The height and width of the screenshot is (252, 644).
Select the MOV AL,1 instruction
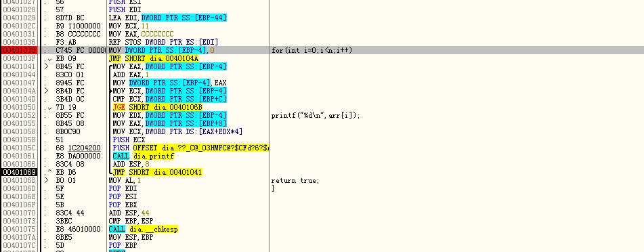click(125, 180)
